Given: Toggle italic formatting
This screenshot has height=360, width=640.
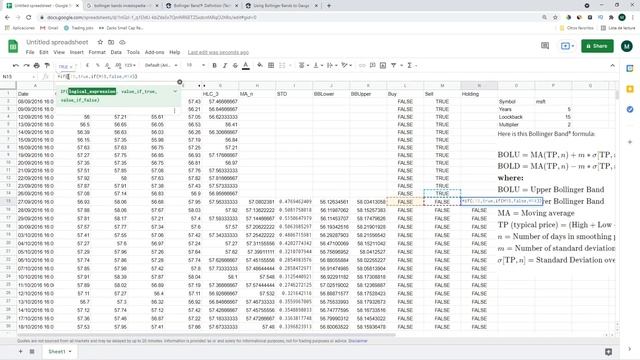Looking at the screenshot, I should click(224, 65).
